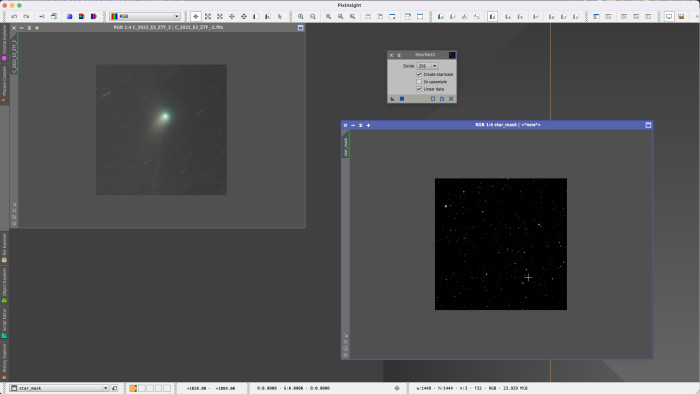Open the Format Explorer side tab

pos(4,43)
